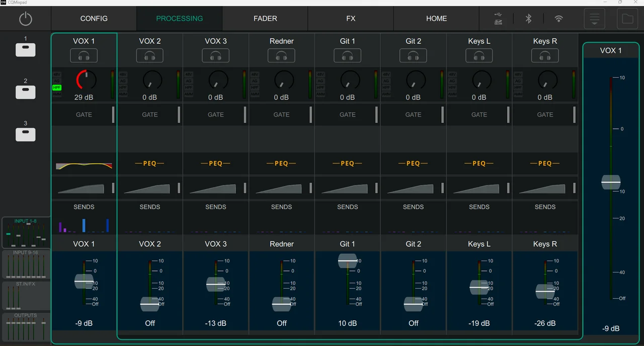Enable headphone listen for Git 1 channel
The image size is (644, 346).
(x=348, y=56)
